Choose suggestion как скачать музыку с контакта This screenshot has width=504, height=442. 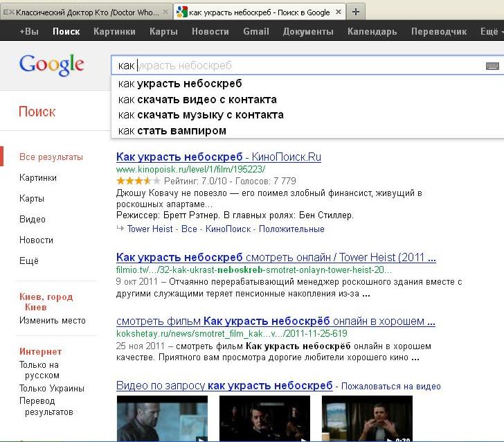201,114
